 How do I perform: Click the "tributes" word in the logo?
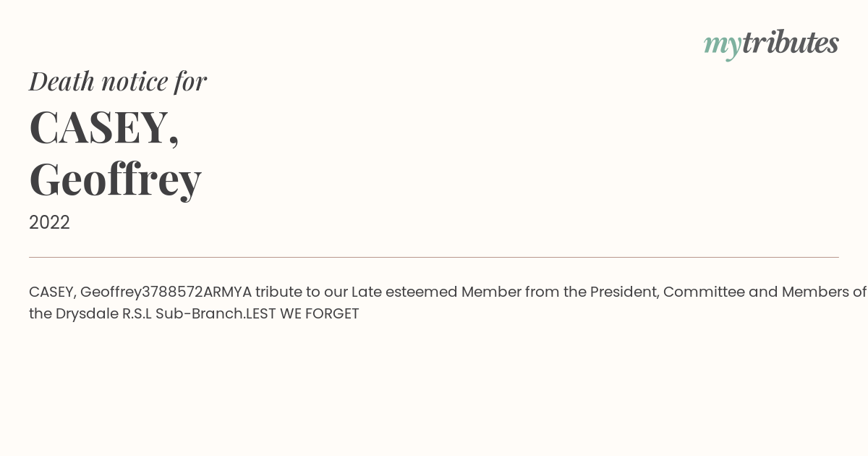click(791, 42)
